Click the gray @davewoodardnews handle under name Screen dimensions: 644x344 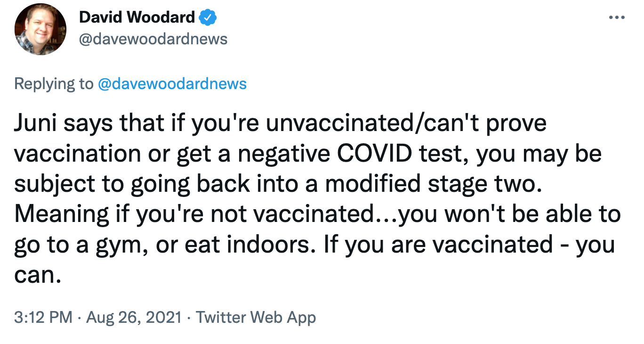(x=153, y=39)
